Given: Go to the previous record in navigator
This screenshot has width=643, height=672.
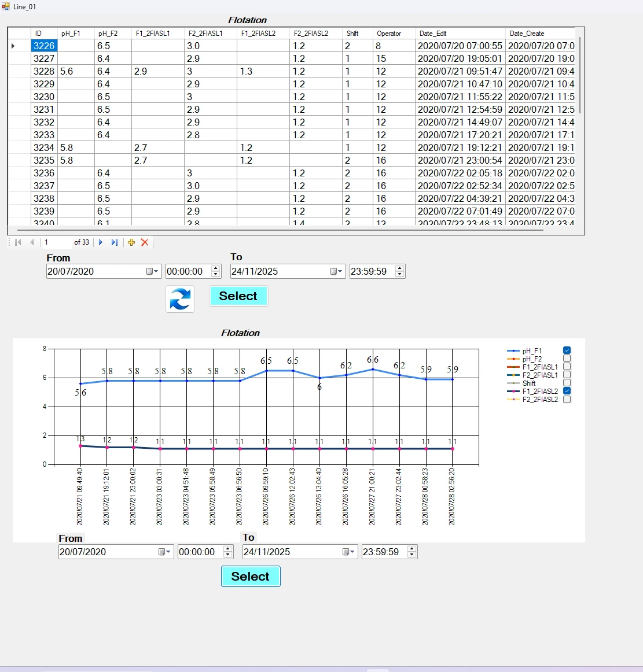Looking at the screenshot, I should point(32,242).
